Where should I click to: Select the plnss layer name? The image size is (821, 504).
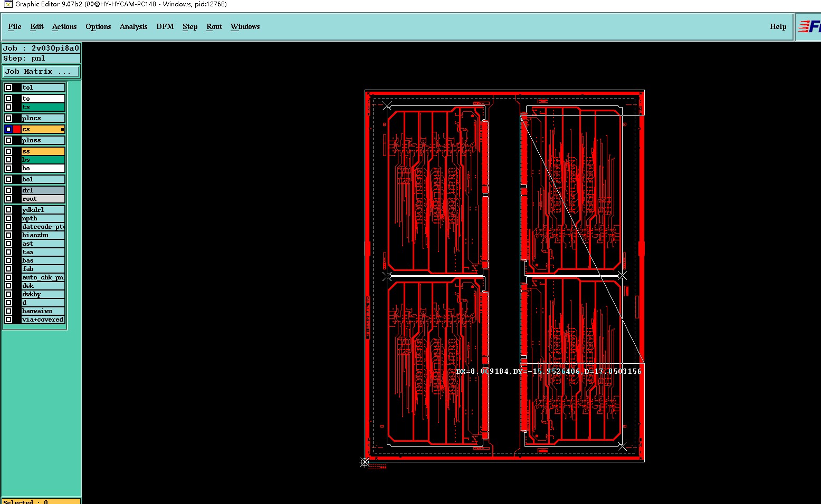(43, 140)
